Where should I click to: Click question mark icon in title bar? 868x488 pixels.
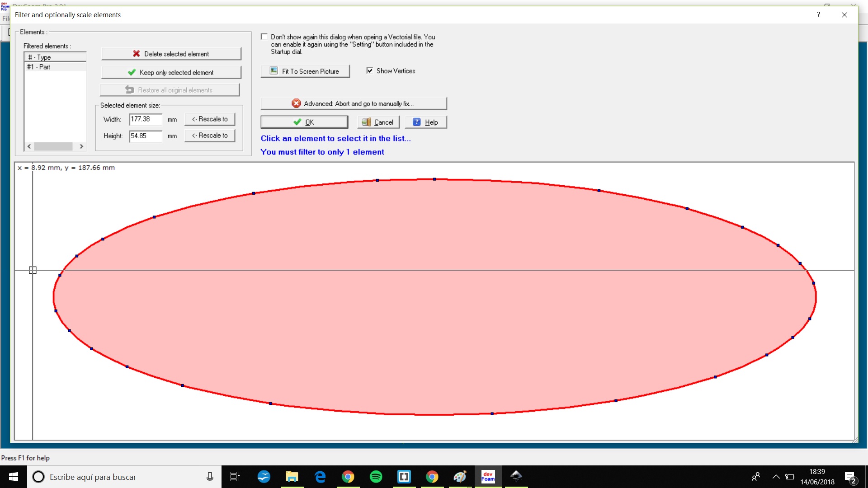coord(818,15)
